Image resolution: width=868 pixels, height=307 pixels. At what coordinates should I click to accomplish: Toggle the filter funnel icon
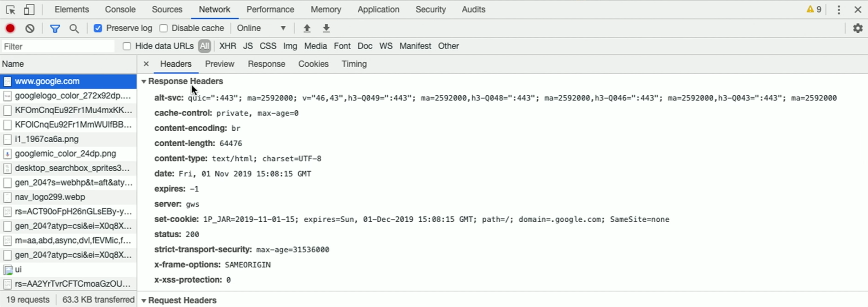coord(55,28)
